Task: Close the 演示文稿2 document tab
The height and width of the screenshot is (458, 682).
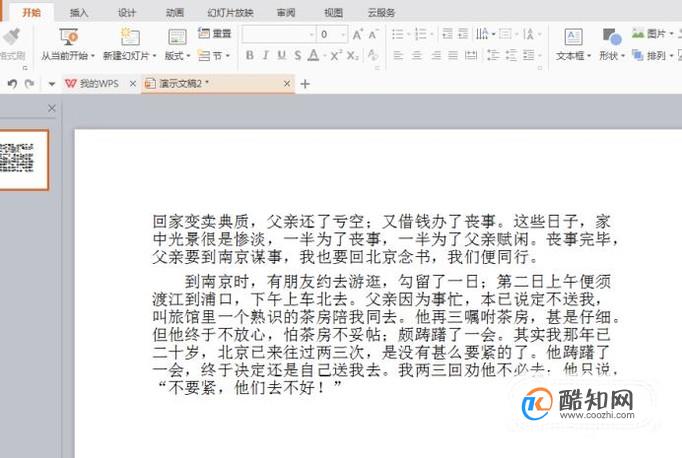Action: pyautogui.click(x=287, y=84)
